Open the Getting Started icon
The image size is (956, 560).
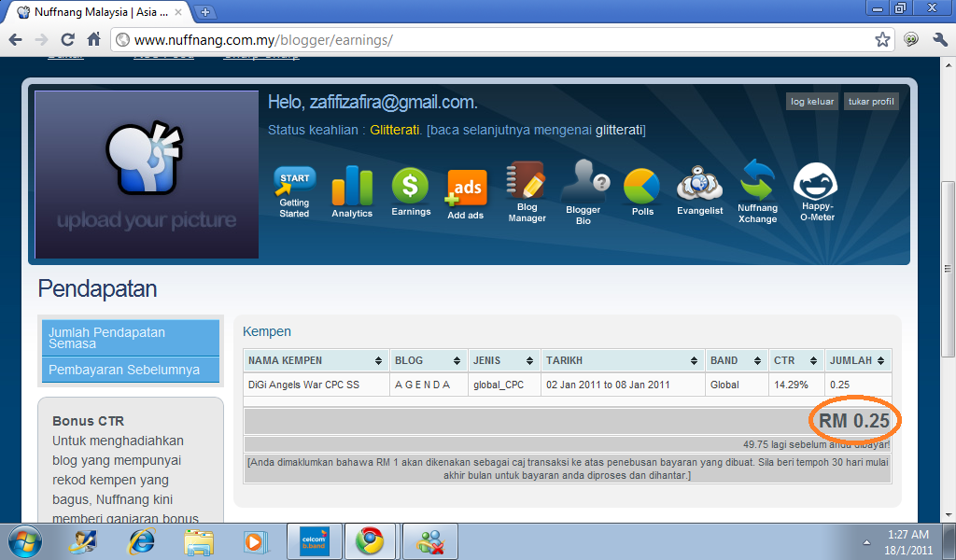[x=294, y=192]
